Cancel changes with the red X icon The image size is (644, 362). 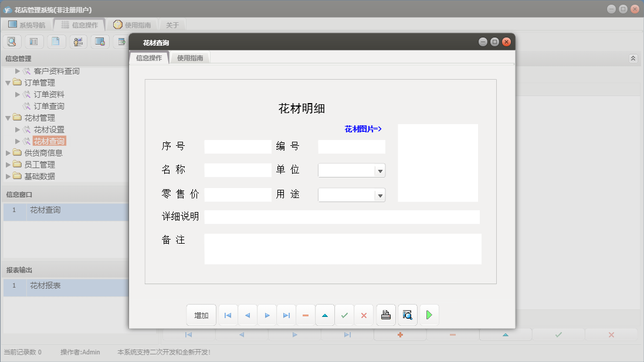click(x=364, y=315)
